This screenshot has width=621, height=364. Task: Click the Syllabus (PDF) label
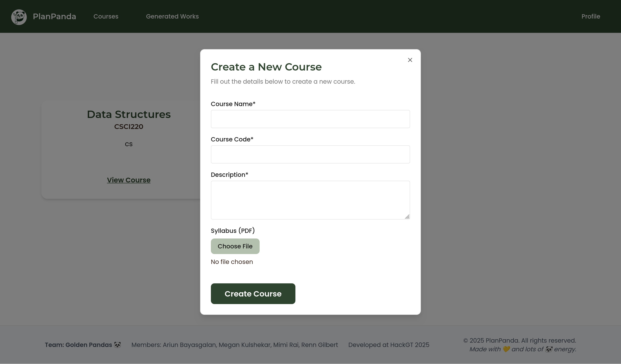pos(233,231)
